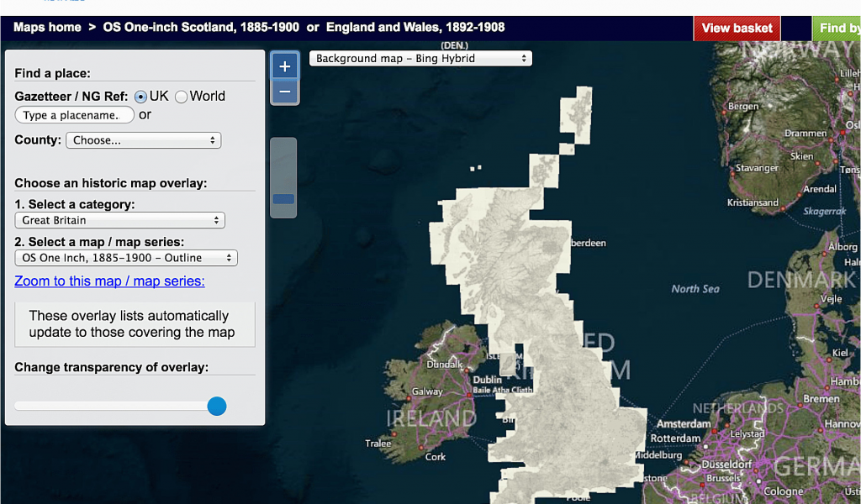Screen dimensions: 861x504
Task: Click the Brussels label on the map
Action: (723, 478)
